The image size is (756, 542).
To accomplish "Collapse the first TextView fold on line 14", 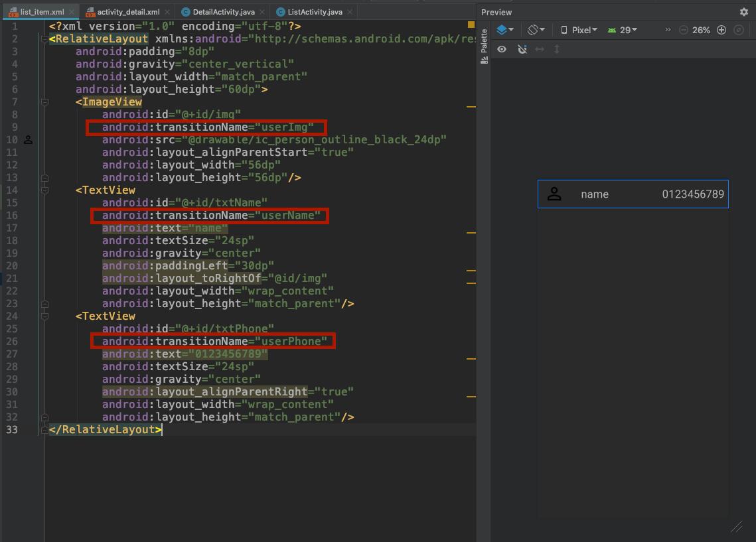I will [45, 190].
